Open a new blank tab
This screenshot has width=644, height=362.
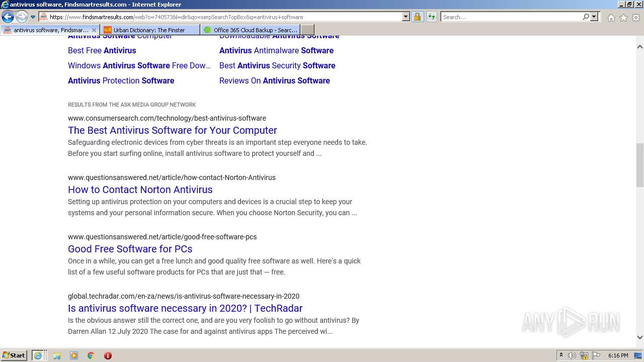click(x=307, y=30)
